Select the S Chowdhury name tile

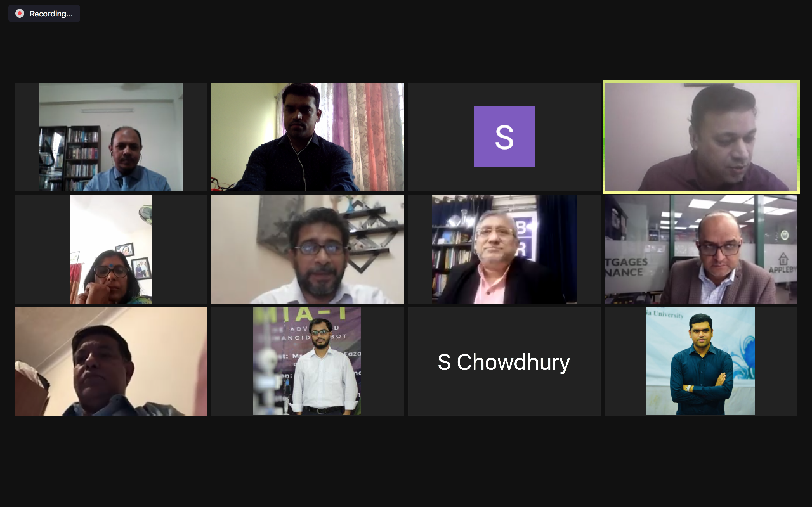(504, 362)
